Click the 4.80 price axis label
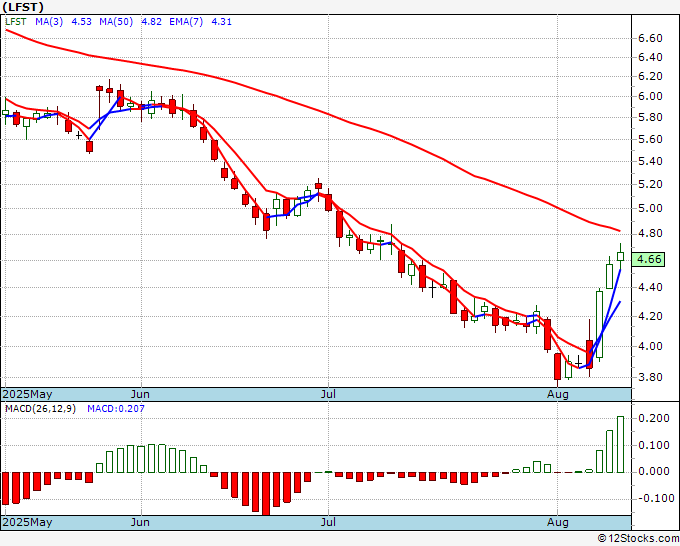Screen dimensions: 680x546 click(650, 233)
